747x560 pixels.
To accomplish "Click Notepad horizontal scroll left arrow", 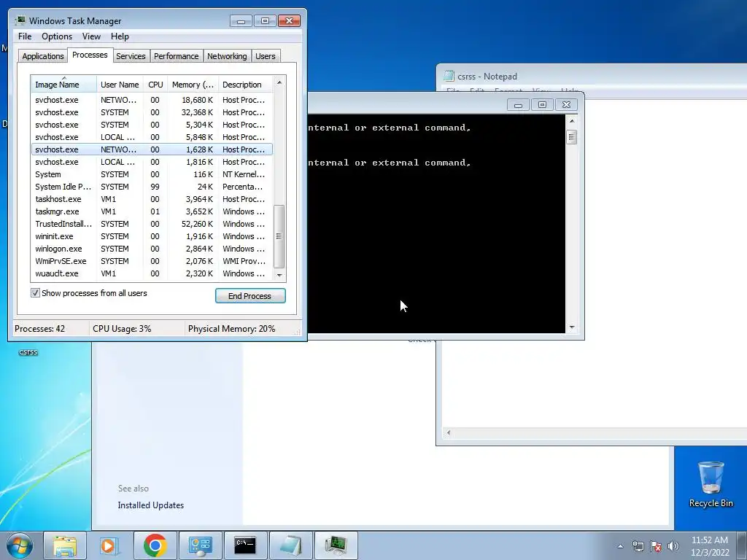I will 448,432.
